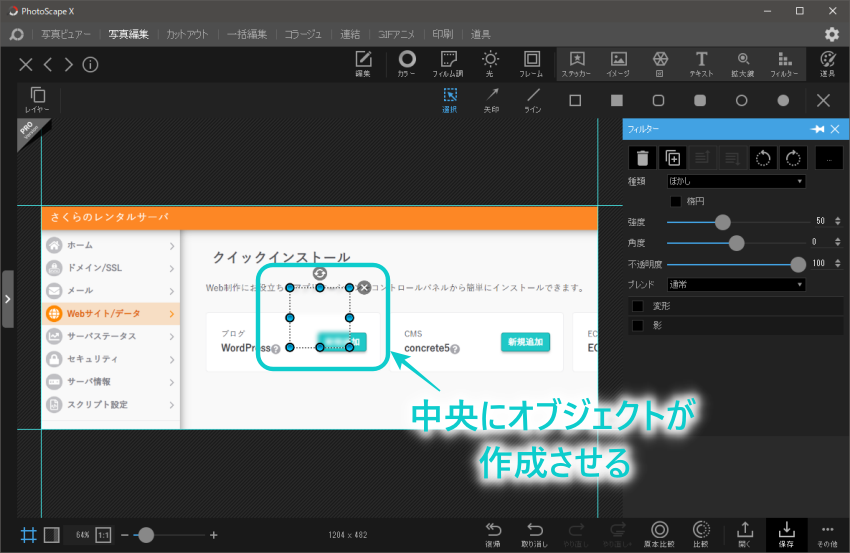Open the 種類 type dropdown
The image size is (850, 553).
(x=736, y=181)
